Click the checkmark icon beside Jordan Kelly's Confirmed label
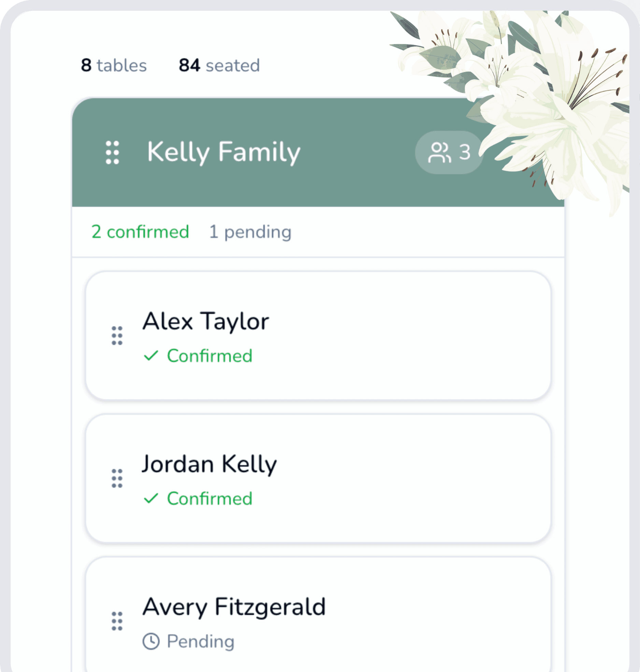 pyautogui.click(x=152, y=498)
